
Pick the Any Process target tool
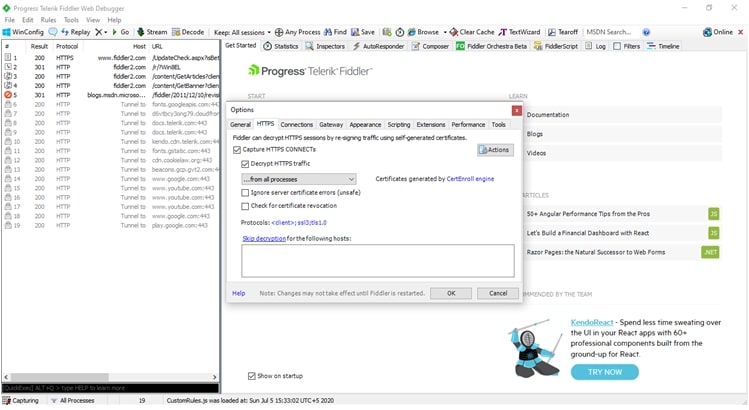298,32
